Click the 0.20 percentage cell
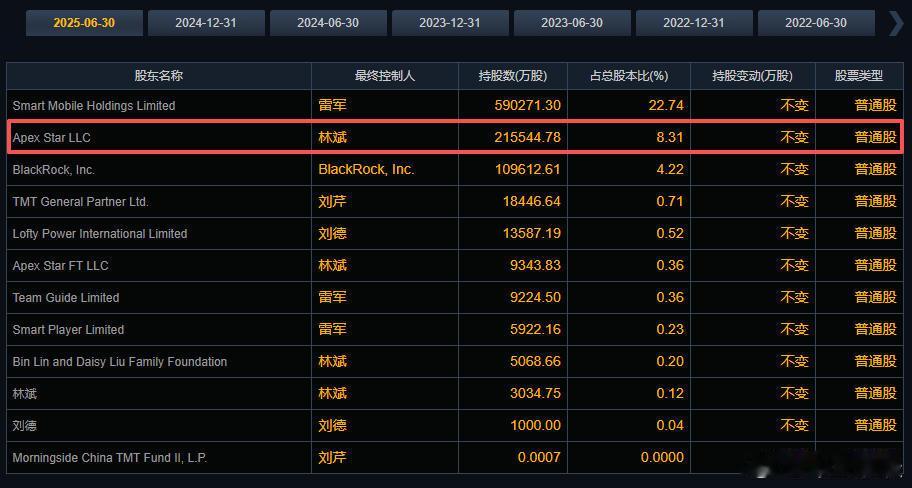Viewport: 912px width, 488px height. pyautogui.click(x=670, y=361)
